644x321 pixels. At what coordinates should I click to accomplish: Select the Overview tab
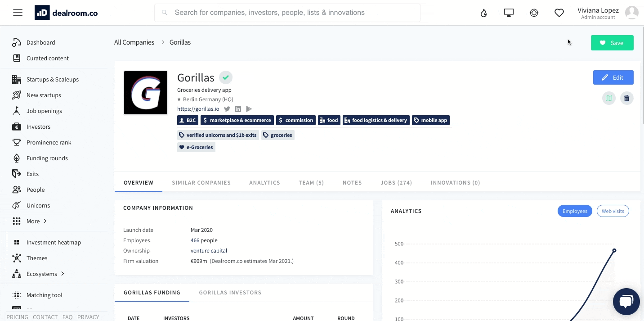point(139,183)
